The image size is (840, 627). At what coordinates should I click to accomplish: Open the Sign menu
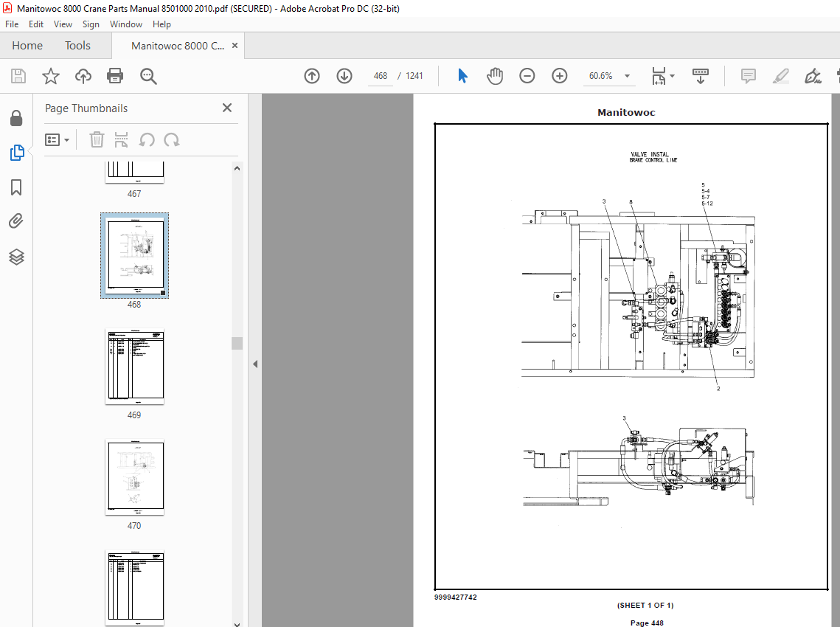click(x=91, y=24)
